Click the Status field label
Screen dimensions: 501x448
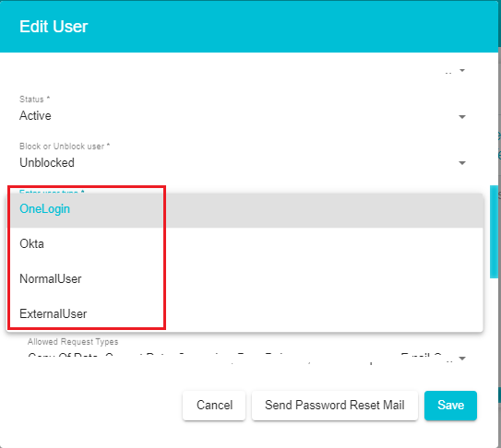point(34,100)
